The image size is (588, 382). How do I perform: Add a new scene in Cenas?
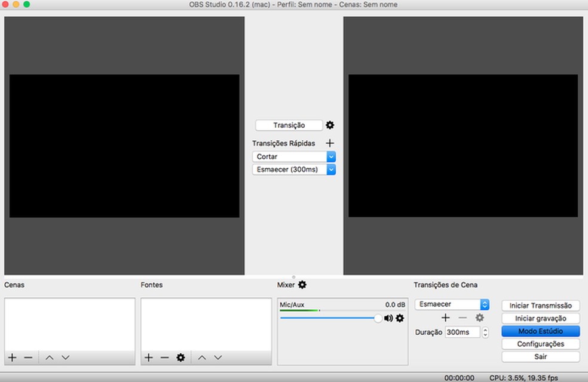pos(12,358)
